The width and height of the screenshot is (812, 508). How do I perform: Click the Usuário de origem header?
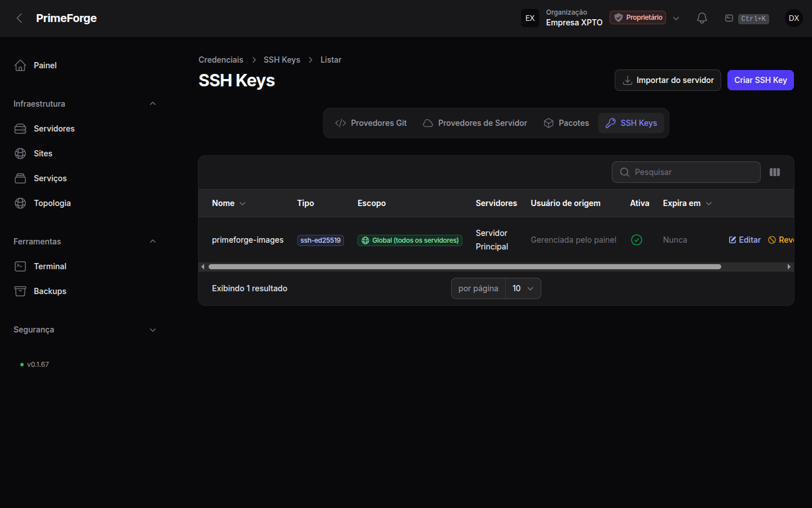coord(566,203)
